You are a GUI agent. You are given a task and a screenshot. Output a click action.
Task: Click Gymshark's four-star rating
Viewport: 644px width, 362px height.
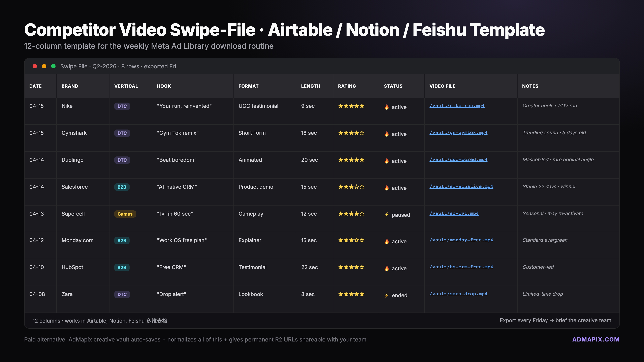coord(351,133)
